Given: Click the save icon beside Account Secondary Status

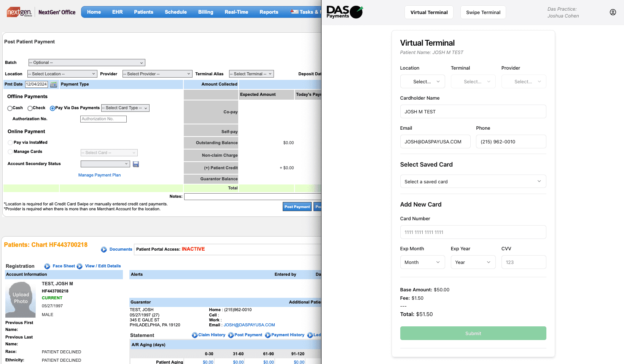Looking at the screenshot, I should coord(136,164).
